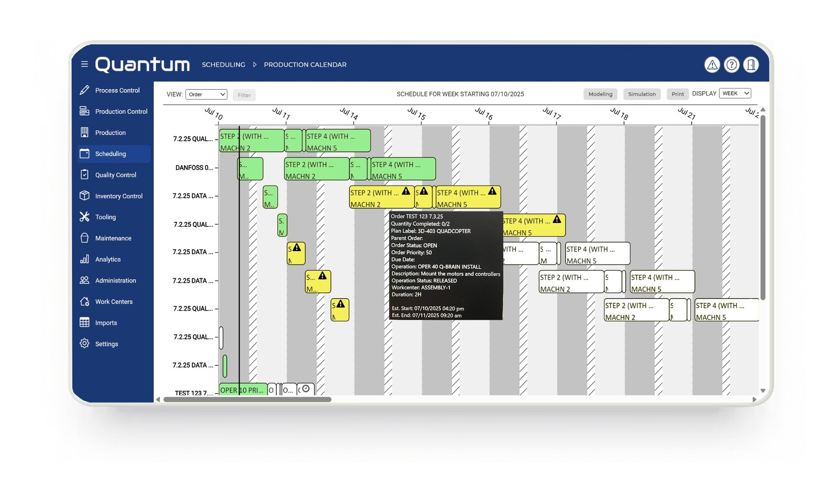Open the help question mark icon
The height and width of the screenshot is (504, 840).
point(731,65)
